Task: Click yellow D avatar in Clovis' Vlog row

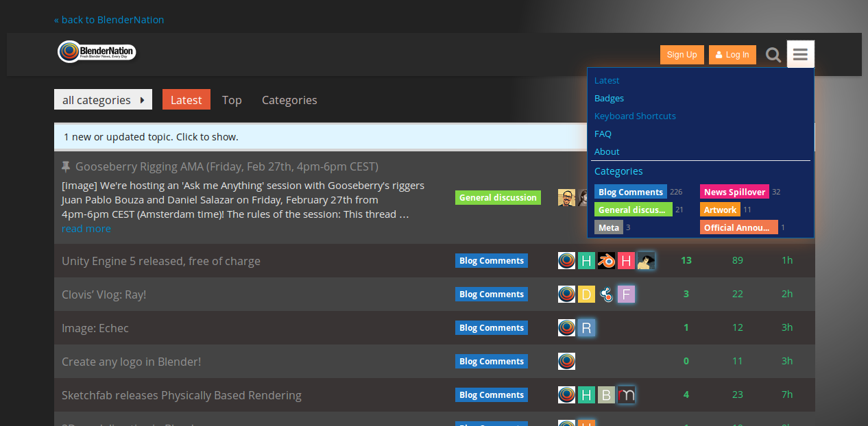Action: (x=586, y=294)
